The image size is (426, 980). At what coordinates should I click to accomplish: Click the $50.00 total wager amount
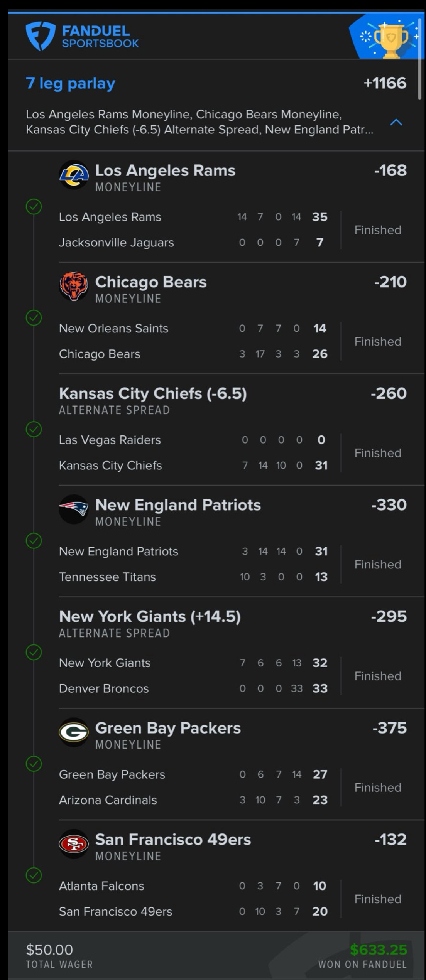(49, 950)
